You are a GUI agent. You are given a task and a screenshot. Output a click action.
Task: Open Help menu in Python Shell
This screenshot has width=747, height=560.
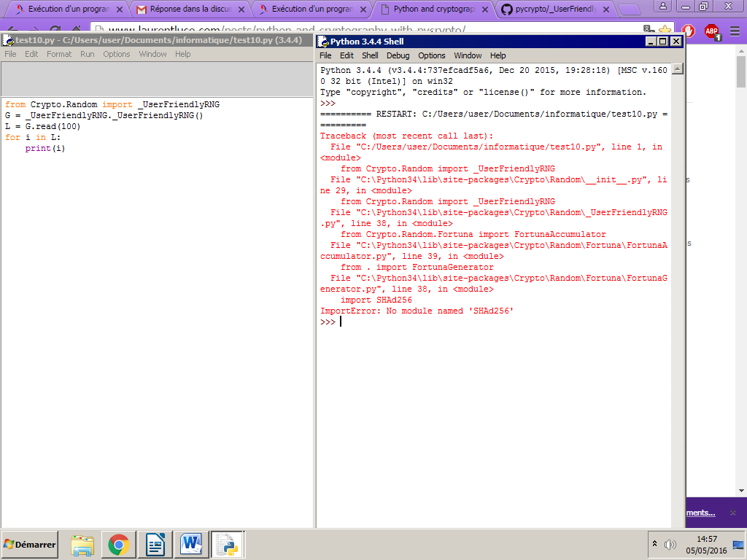click(x=498, y=55)
